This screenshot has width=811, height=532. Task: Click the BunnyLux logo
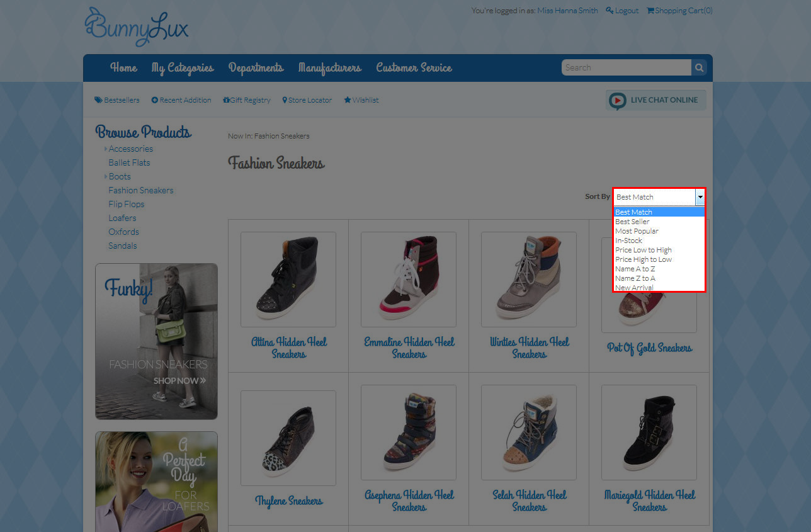pyautogui.click(x=137, y=27)
